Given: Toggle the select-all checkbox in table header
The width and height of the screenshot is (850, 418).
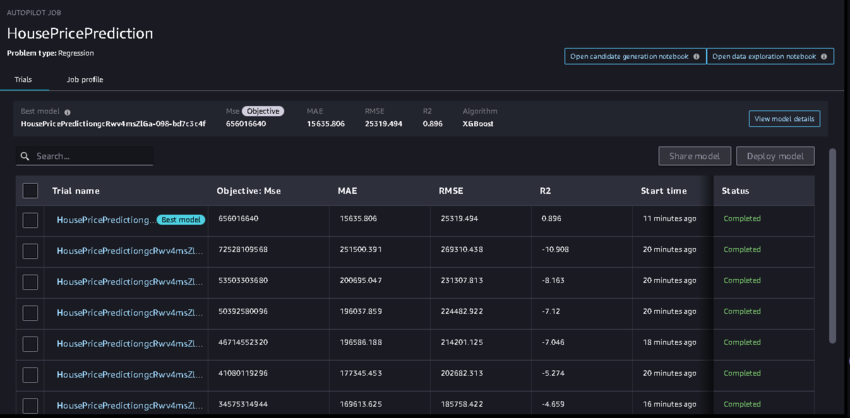Looking at the screenshot, I should coord(30,191).
